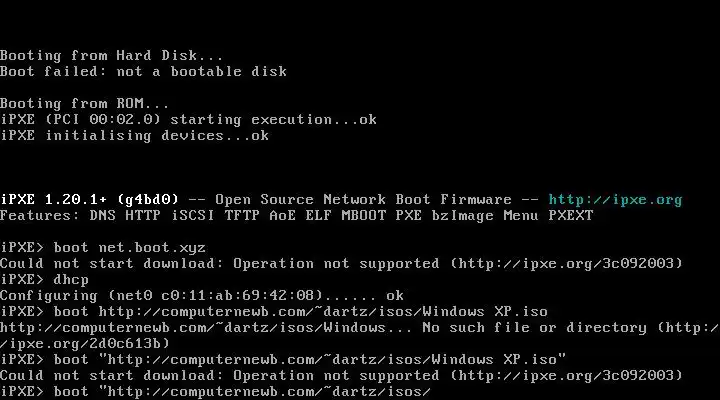Click the "Booting from Hard Disk..." line
The image size is (720, 400).
coord(112,56)
